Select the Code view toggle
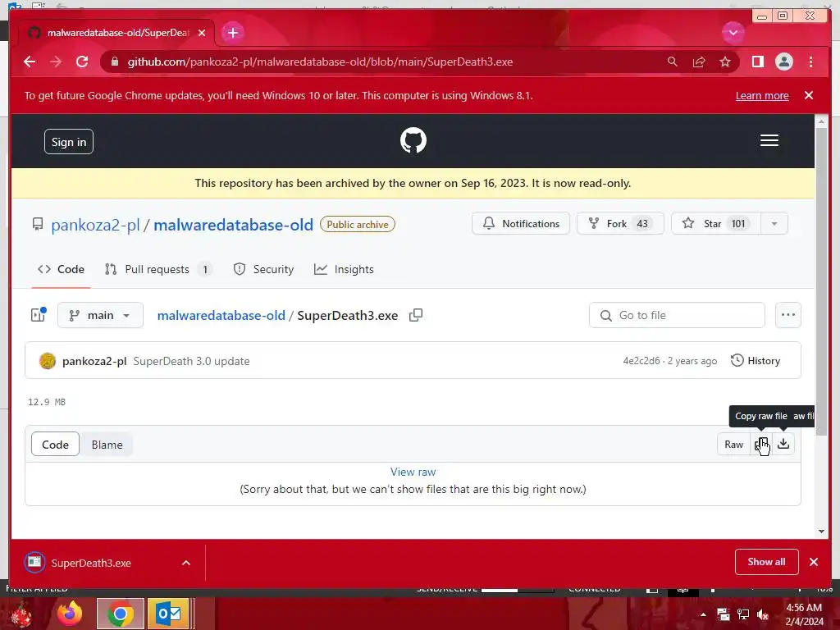 click(55, 445)
